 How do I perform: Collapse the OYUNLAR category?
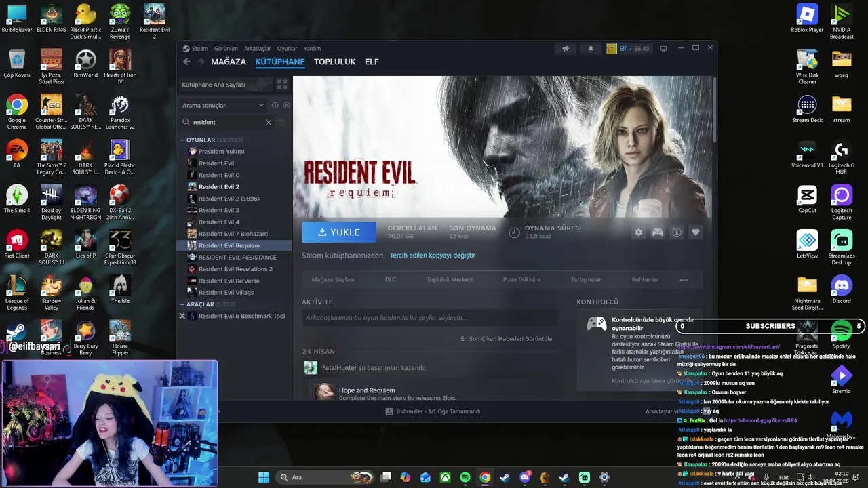[x=182, y=140]
